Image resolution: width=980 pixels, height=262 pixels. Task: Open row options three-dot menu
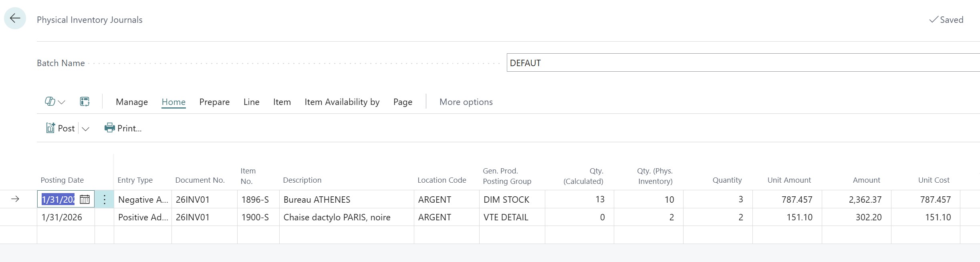104,200
